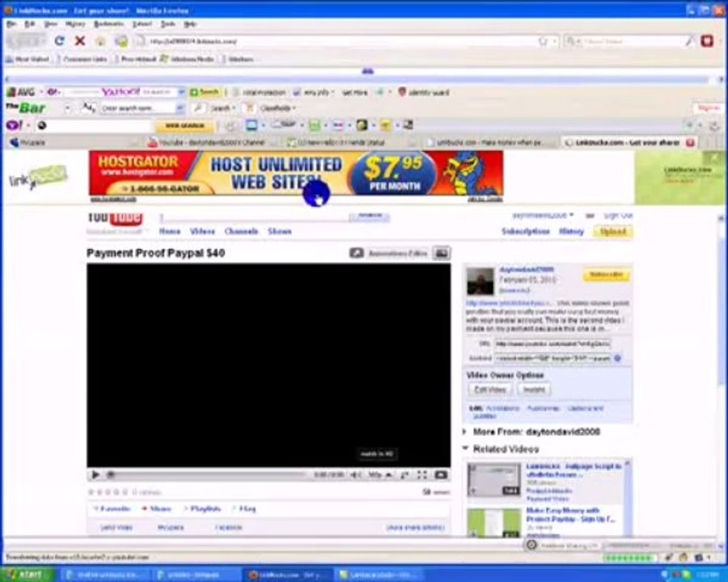Click the green 'The Bar' toolbar logo
The image size is (728, 582).
[x=26, y=108]
